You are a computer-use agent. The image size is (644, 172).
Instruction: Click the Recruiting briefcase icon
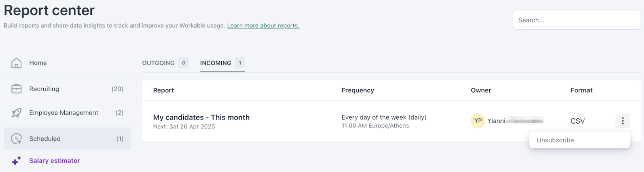(16, 89)
